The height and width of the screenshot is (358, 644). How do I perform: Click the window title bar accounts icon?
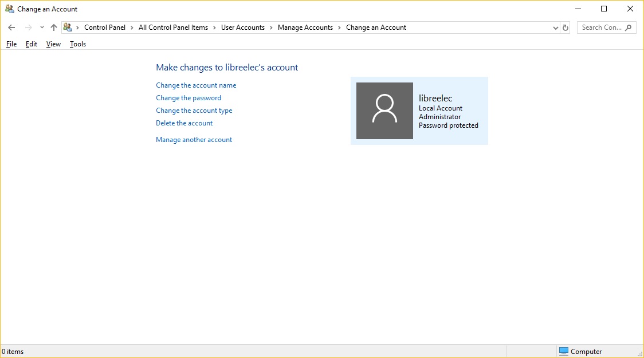(x=10, y=9)
